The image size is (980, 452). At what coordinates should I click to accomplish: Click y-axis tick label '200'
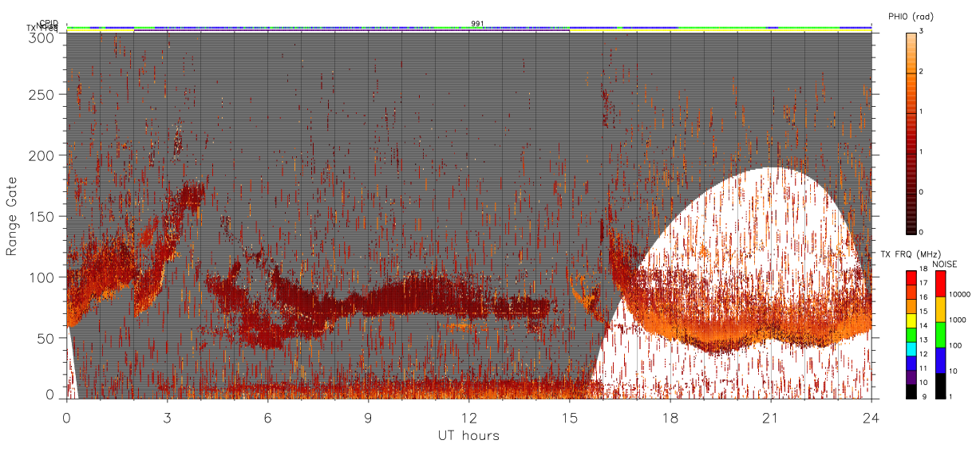[x=41, y=155]
